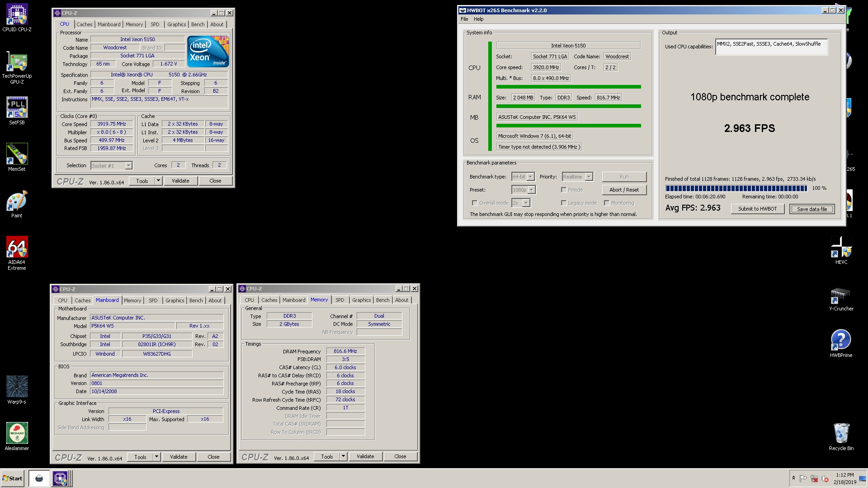
Task: Click Validate in CPU-Z CPU window
Action: click(x=180, y=181)
